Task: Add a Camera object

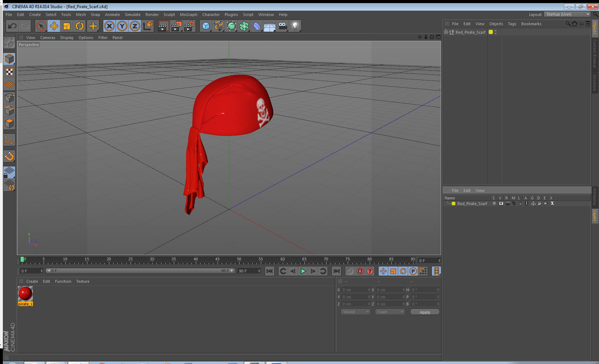Action: 283,26
